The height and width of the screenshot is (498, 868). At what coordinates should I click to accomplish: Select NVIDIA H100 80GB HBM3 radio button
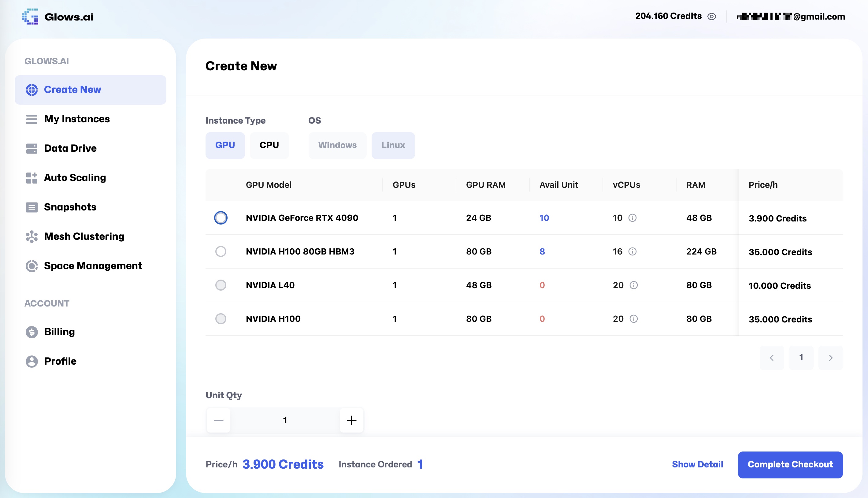221,251
